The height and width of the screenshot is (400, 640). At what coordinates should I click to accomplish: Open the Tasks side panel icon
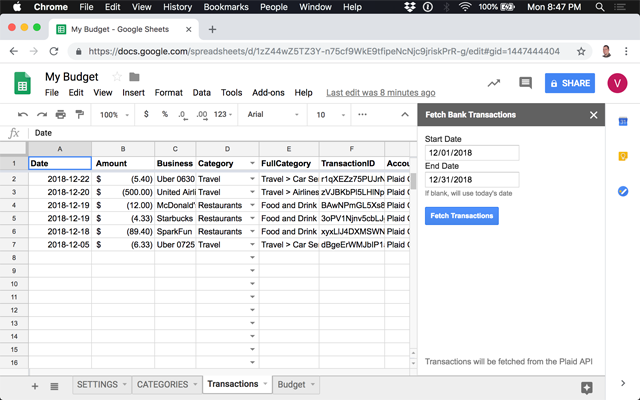point(622,191)
